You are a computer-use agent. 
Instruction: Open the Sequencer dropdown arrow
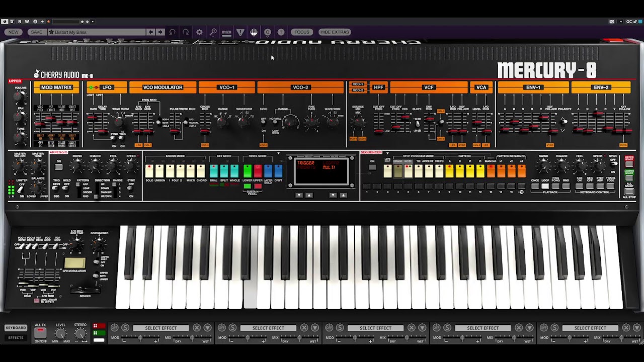[387, 153]
